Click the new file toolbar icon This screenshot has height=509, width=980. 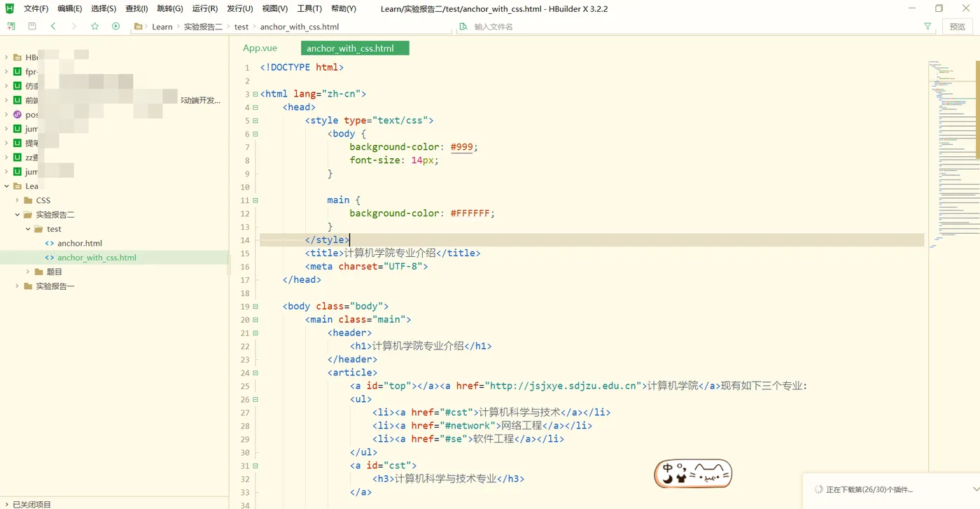point(11,27)
